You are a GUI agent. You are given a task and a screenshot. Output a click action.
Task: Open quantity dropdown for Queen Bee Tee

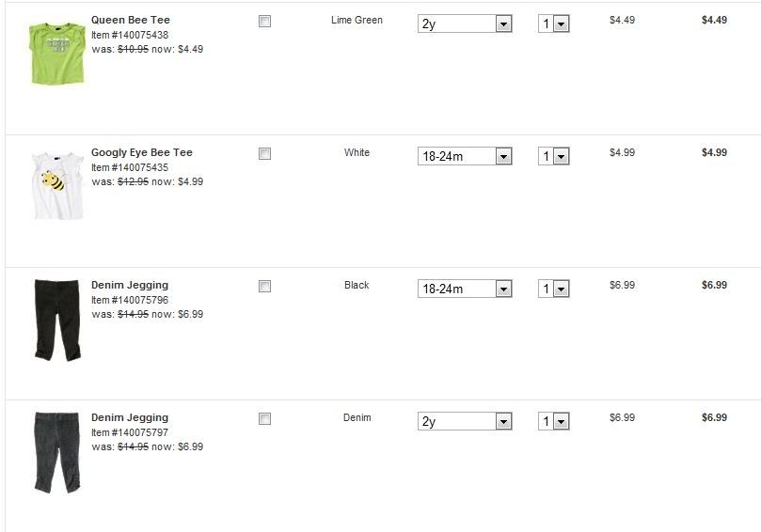coord(554,24)
